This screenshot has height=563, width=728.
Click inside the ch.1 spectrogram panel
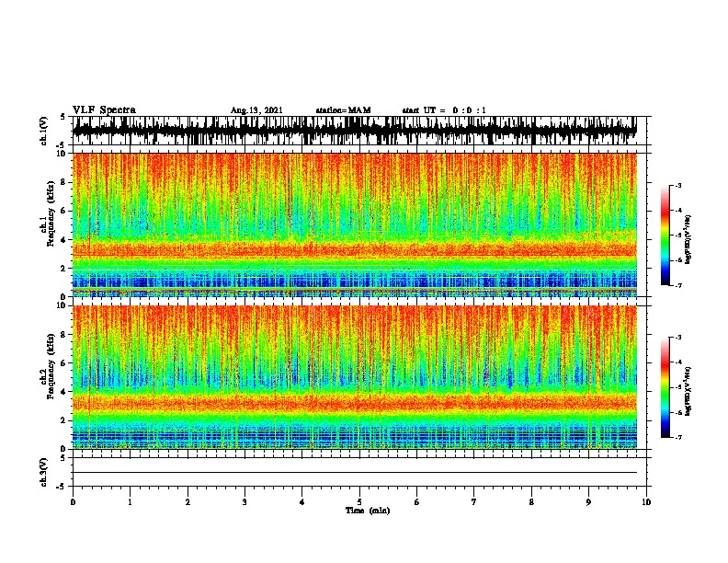click(x=354, y=224)
